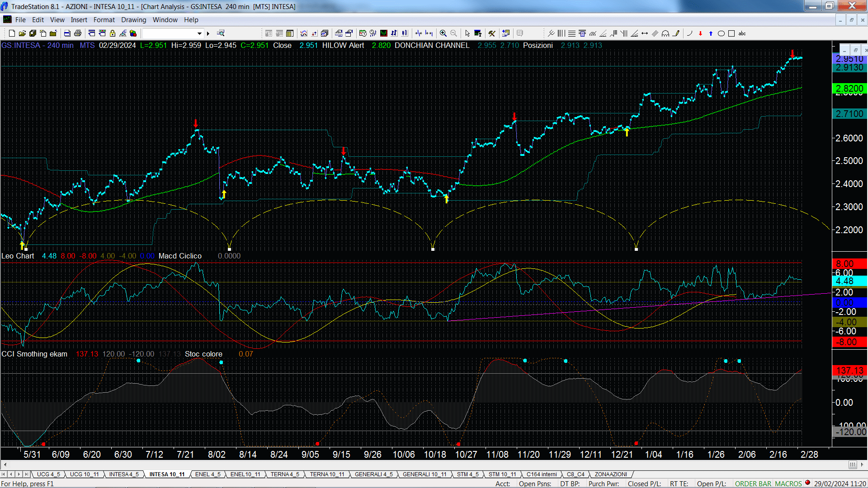The image size is (868, 488).
Task: Click the symbol lookup magnifier icon
Action: tap(221, 33)
